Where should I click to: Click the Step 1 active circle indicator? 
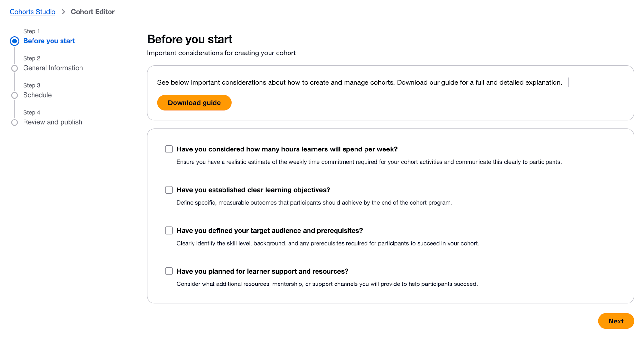[x=14, y=41]
